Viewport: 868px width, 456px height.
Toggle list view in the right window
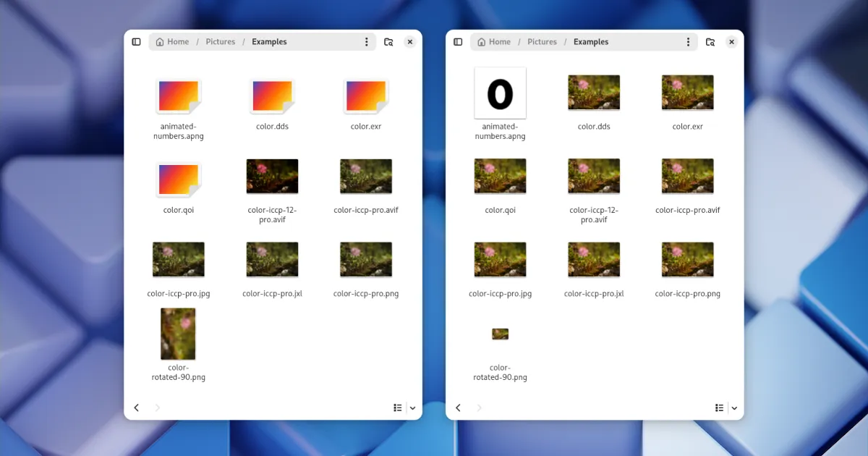click(x=719, y=408)
